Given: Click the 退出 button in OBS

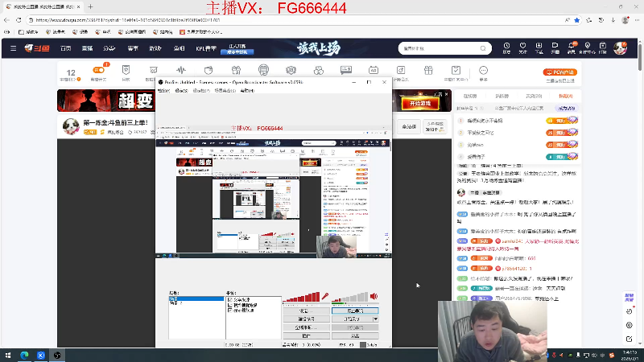Looking at the screenshot, I should [355, 335].
